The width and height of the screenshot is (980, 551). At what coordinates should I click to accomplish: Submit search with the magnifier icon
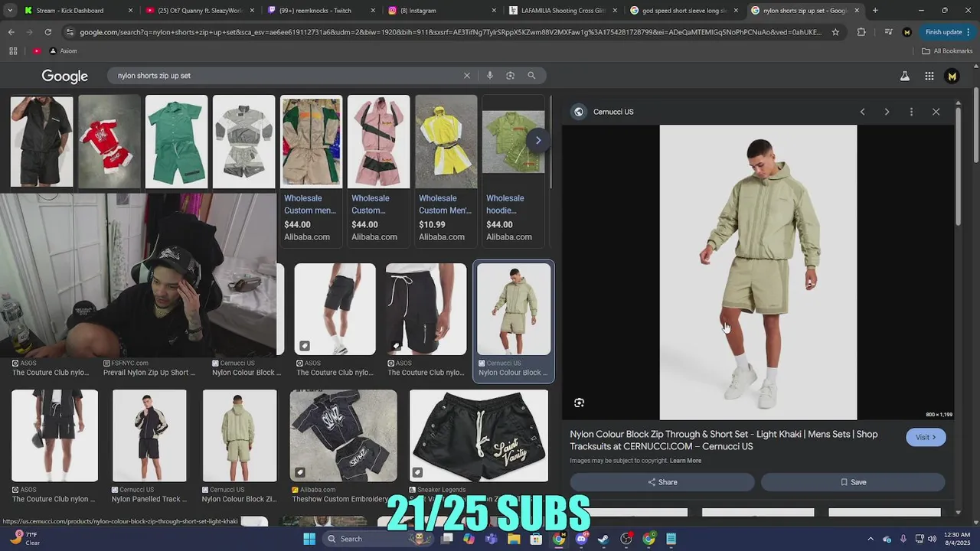coord(531,76)
